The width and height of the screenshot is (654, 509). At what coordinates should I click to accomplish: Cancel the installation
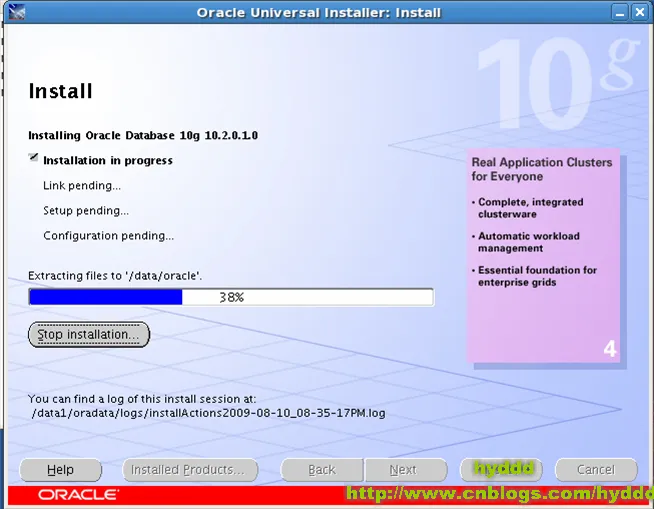(x=596, y=470)
